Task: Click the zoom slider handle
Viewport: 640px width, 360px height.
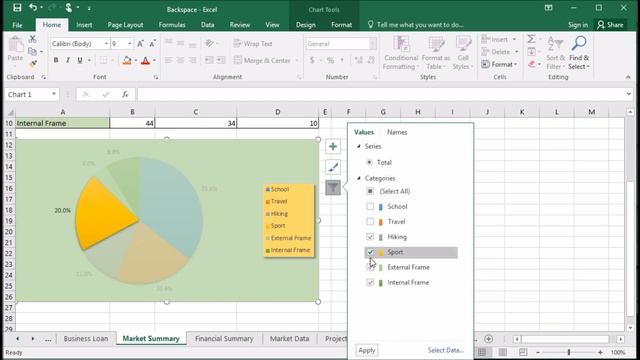Action: click(569, 352)
